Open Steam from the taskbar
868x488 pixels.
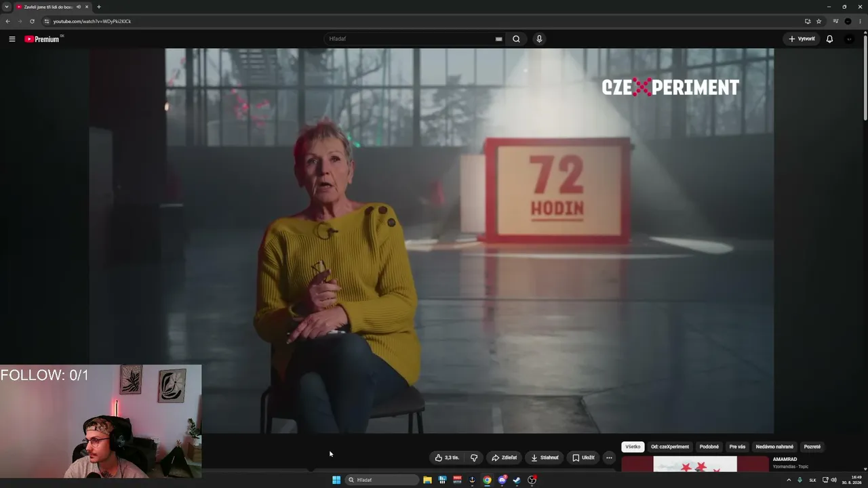click(x=517, y=480)
